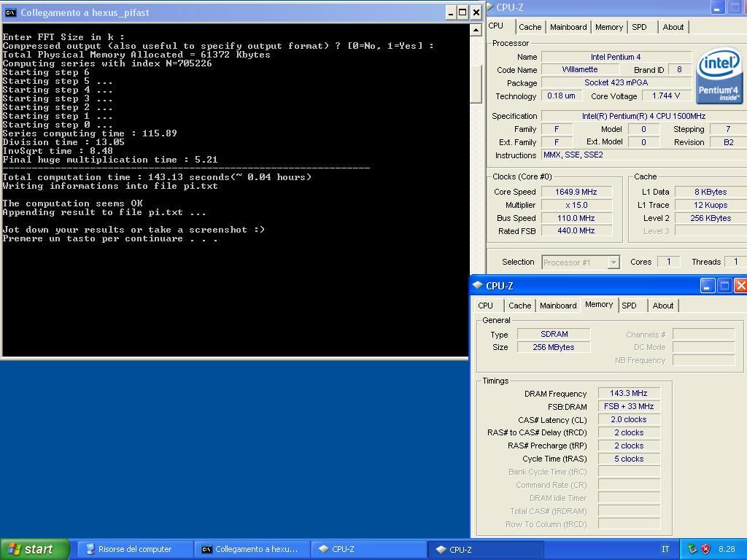This screenshot has width=747, height=560.
Task: Click the network tray icon
Action: pyautogui.click(x=692, y=549)
